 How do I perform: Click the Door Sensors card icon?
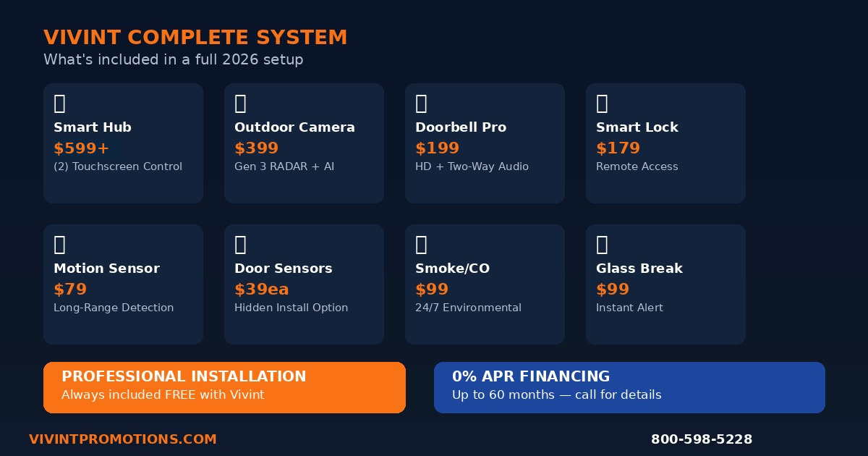pos(240,245)
